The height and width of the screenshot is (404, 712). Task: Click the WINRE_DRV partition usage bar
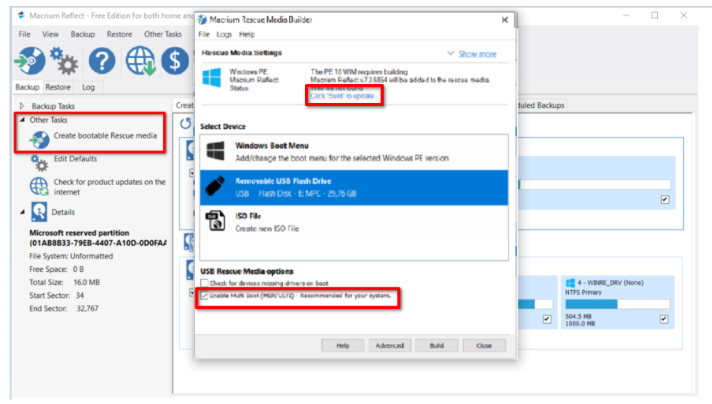(618, 304)
